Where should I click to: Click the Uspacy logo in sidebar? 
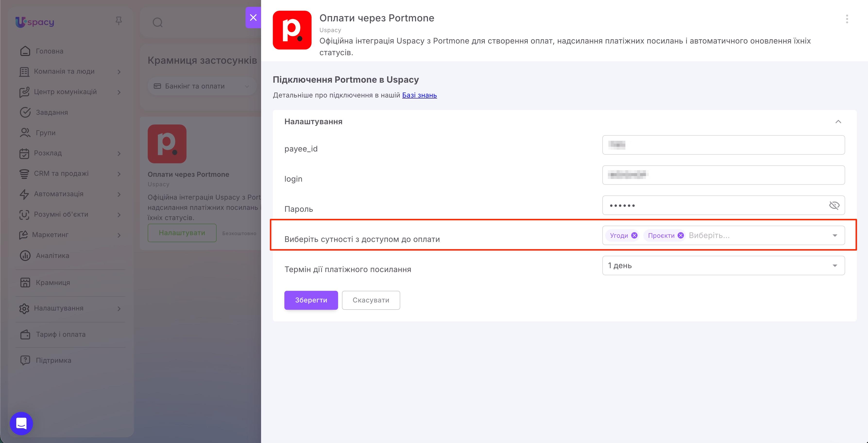[35, 22]
